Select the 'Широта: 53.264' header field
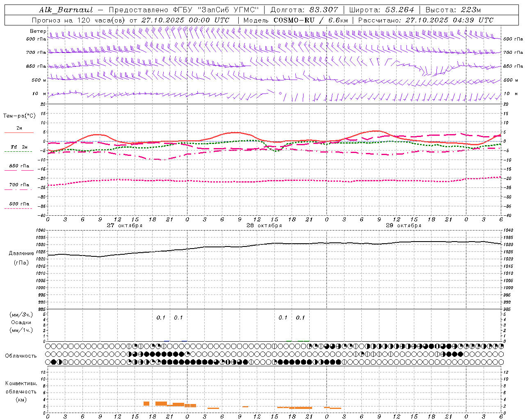This screenshot has width=525, height=420. tap(381, 10)
